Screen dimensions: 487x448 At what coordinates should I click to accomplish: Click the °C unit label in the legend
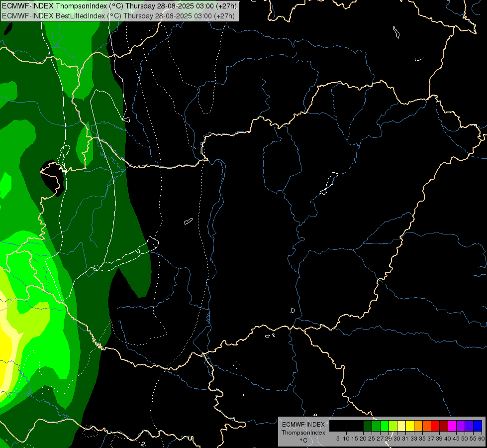point(303,440)
